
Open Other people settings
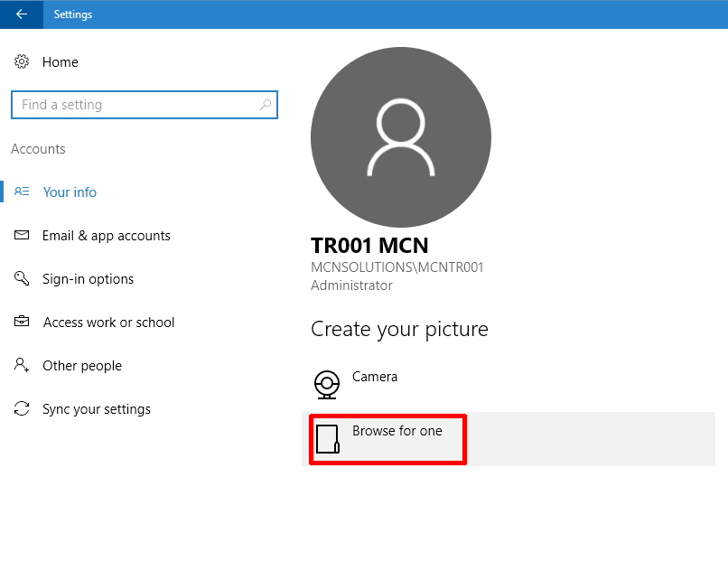pos(82,366)
